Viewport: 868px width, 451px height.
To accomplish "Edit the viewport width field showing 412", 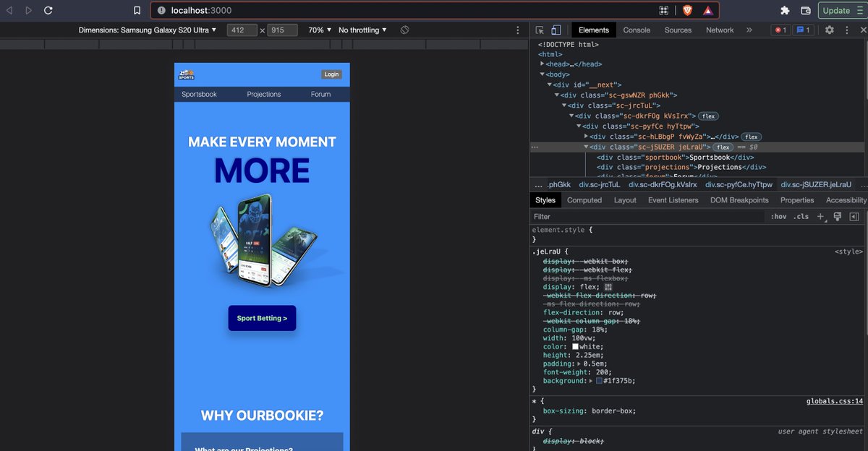I will pos(242,30).
